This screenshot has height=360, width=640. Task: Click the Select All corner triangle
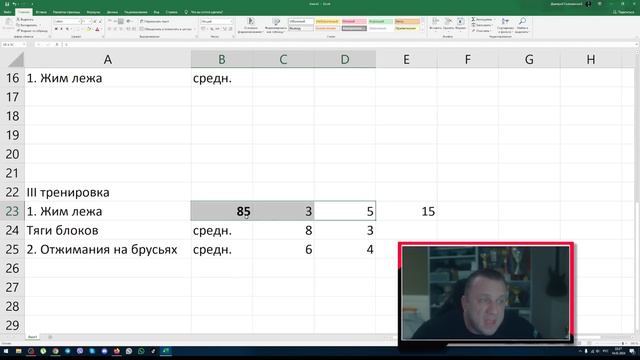point(16,60)
